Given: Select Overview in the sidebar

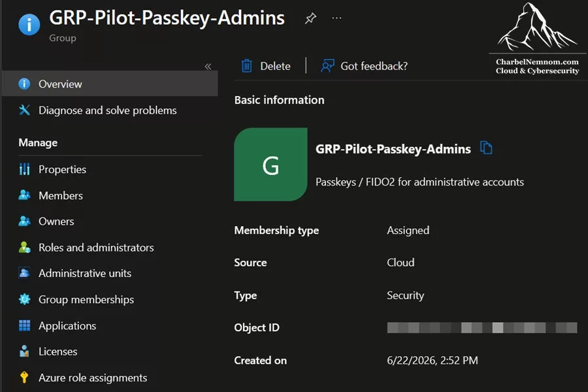Looking at the screenshot, I should click(x=110, y=84).
